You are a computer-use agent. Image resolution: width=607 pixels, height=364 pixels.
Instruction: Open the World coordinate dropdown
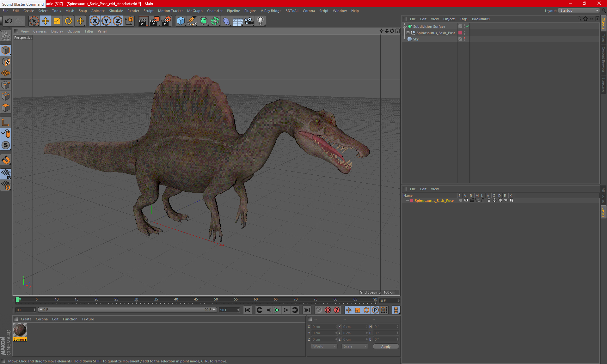coord(324,346)
